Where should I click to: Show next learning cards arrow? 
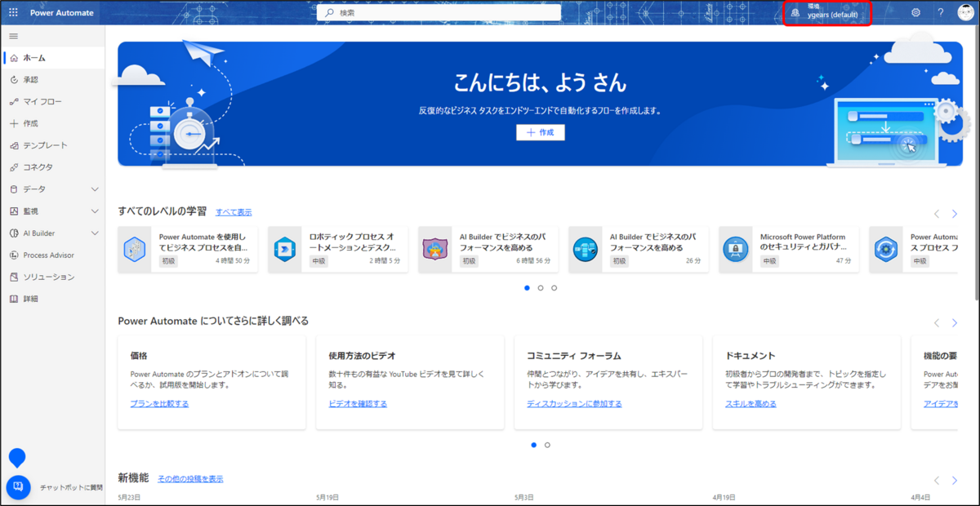point(955,214)
